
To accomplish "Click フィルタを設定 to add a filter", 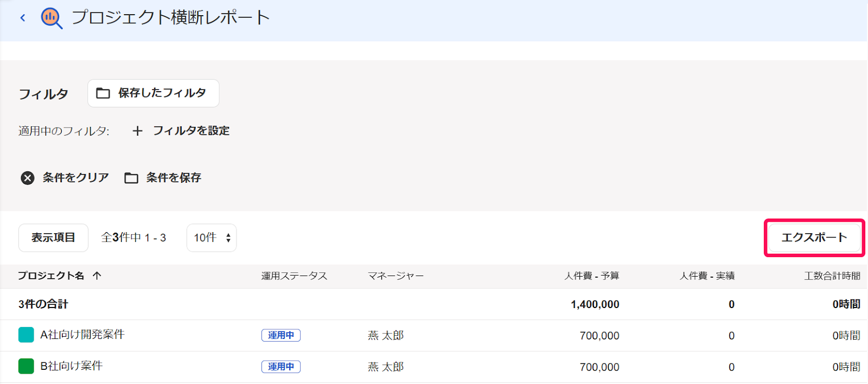I will pyautogui.click(x=191, y=131).
